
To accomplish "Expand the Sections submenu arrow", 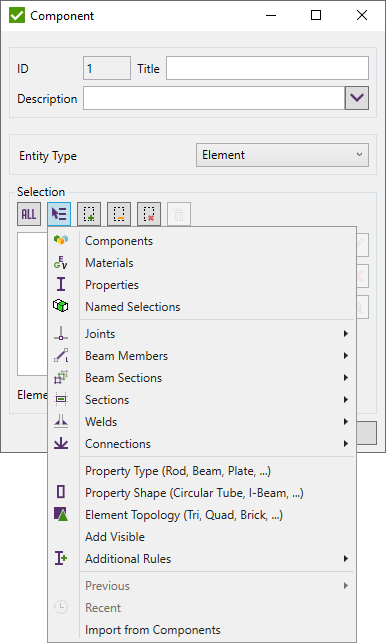I will pos(346,400).
